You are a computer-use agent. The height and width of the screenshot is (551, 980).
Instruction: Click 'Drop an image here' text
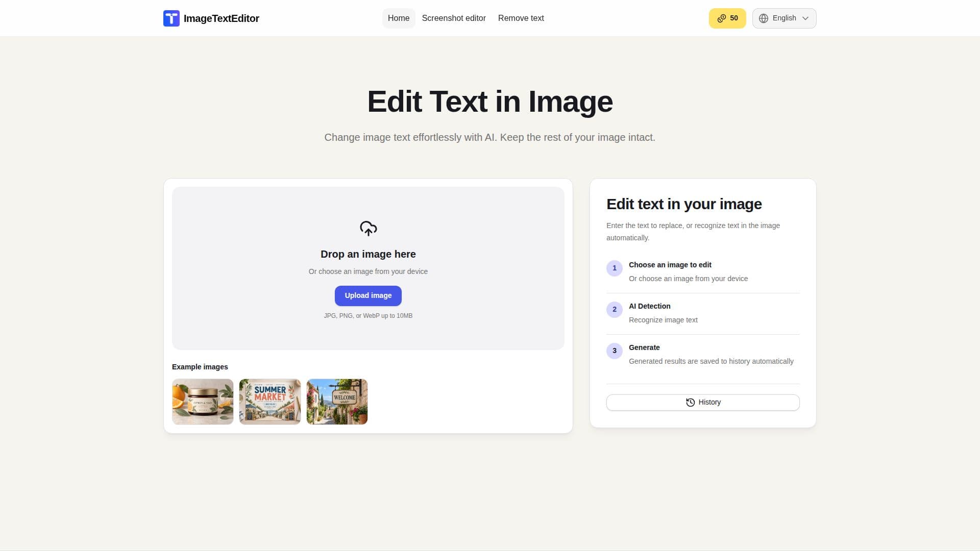click(x=368, y=254)
